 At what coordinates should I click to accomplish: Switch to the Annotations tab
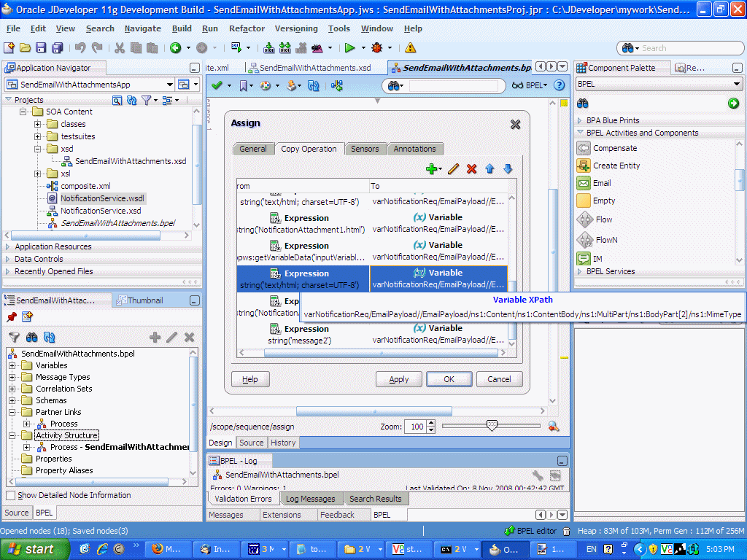pyautogui.click(x=414, y=149)
